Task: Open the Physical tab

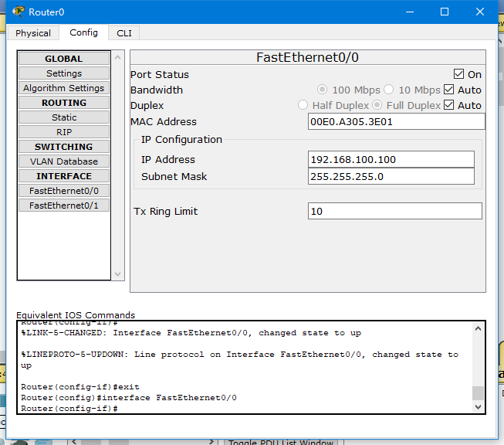Action: pyautogui.click(x=32, y=32)
